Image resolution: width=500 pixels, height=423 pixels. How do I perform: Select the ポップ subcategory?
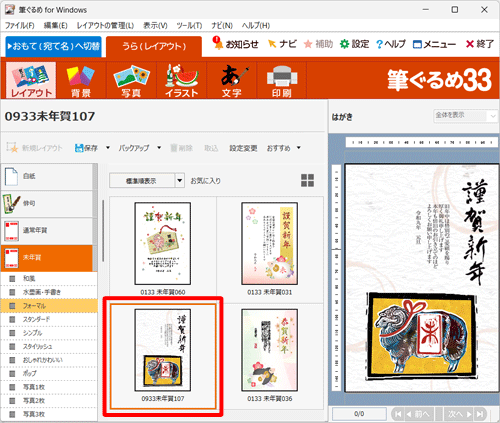(49, 374)
